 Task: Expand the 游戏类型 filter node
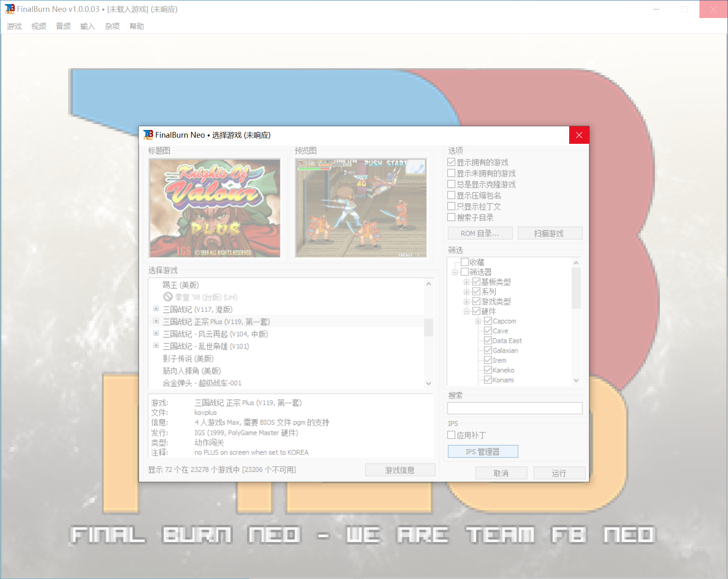pos(466,302)
